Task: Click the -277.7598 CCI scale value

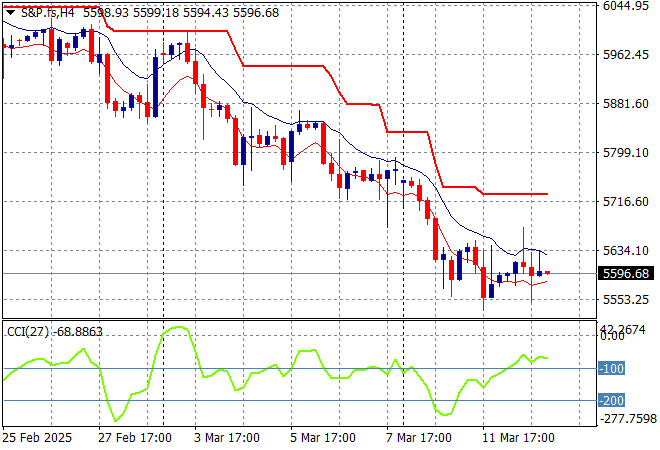Action: point(628,419)
